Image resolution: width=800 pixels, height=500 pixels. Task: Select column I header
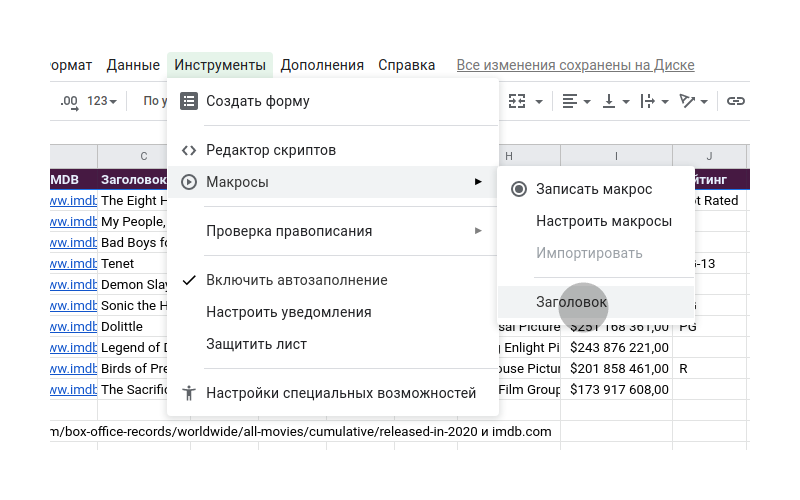(616, 156)
